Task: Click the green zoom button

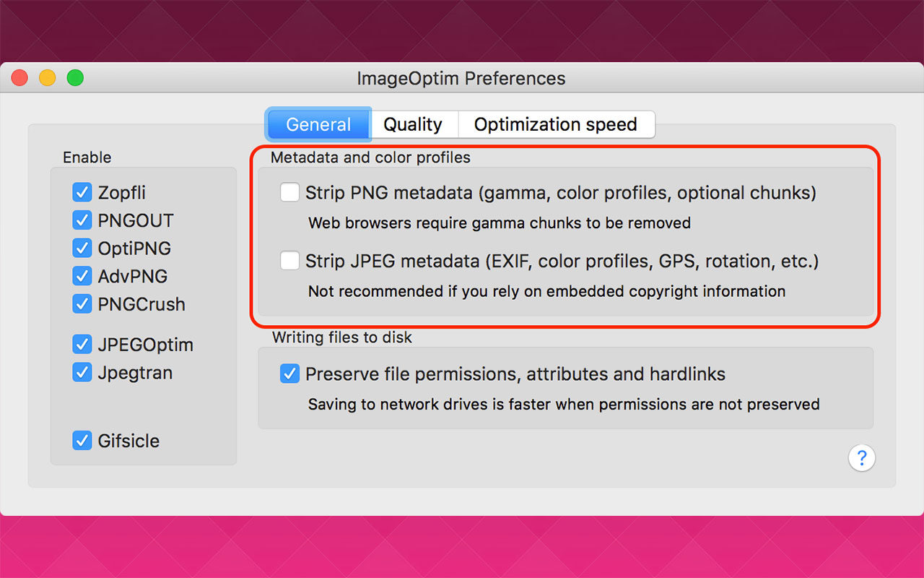Action: 75,77
